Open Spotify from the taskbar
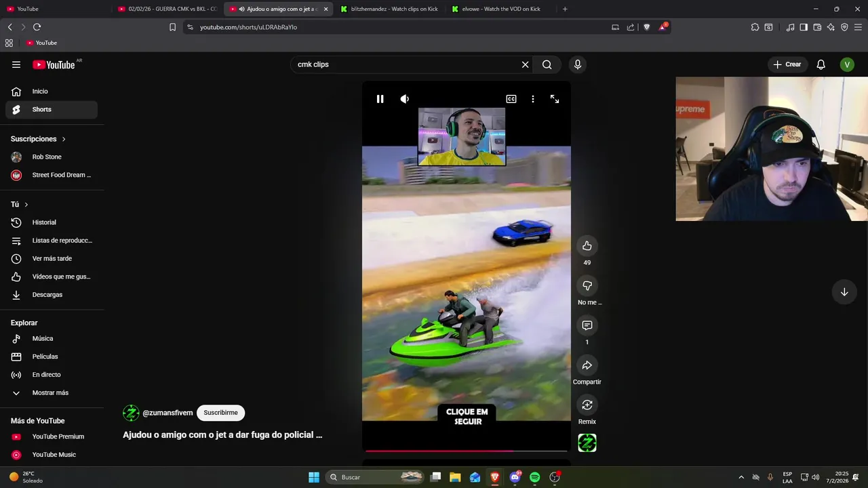This screenshot has width=868, height=488. pos(534,477)
